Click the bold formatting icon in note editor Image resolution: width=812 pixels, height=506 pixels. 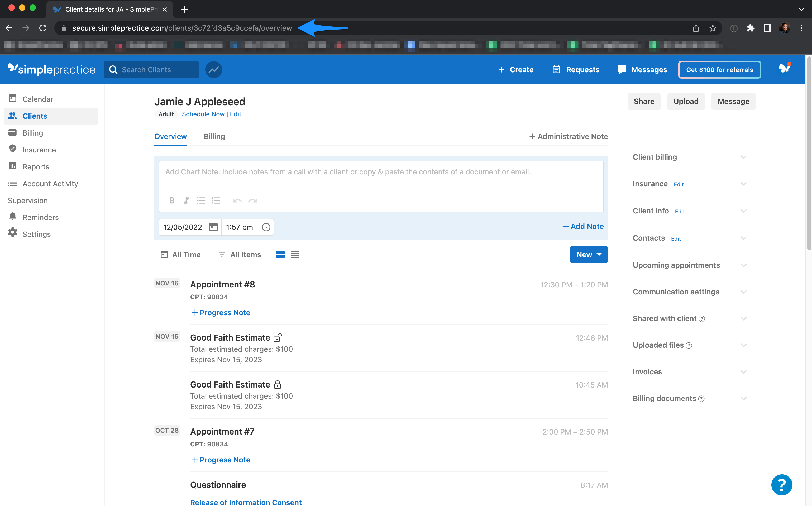[x=172, y=201]
